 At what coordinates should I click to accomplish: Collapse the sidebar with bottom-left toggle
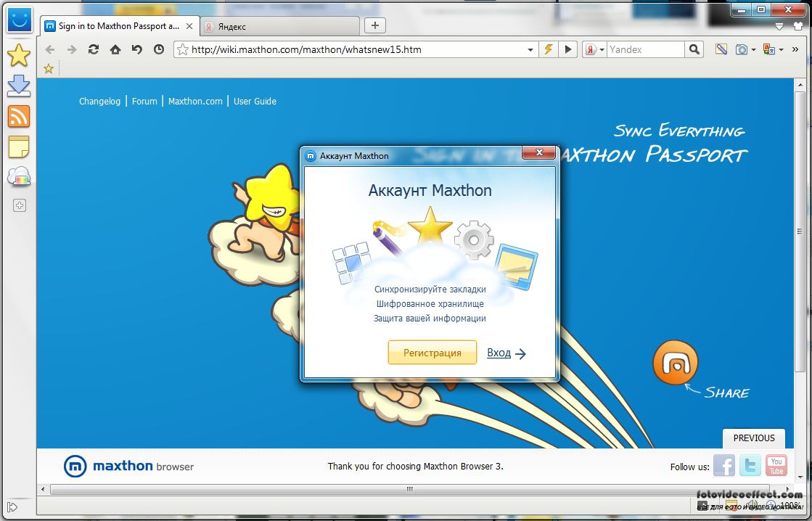(x=13, y=507)
